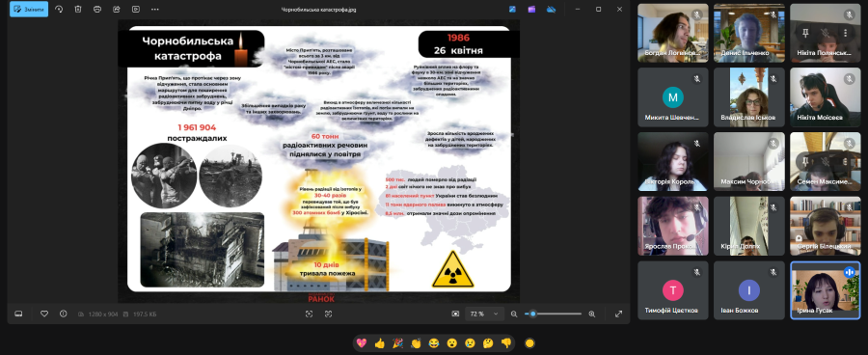Delete the photo using the trash icon
Screen dimensions: 868x355
point(78,9)
